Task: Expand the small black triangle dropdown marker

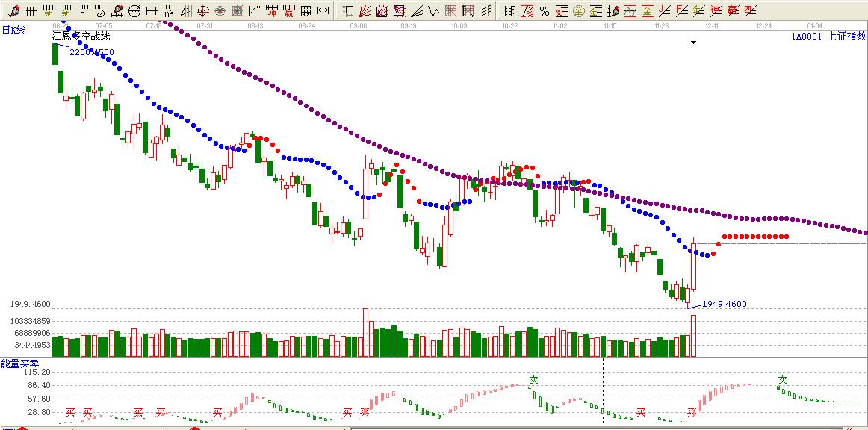Action: [693, 43]
